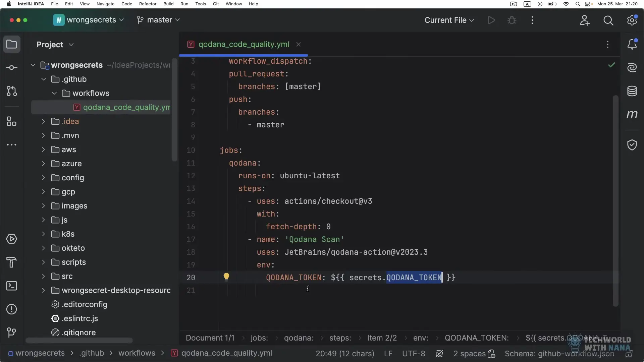This screenshot has height=362, width=644.
Task: Open the AI Assistant panel
Action: (x=632, y=68)
